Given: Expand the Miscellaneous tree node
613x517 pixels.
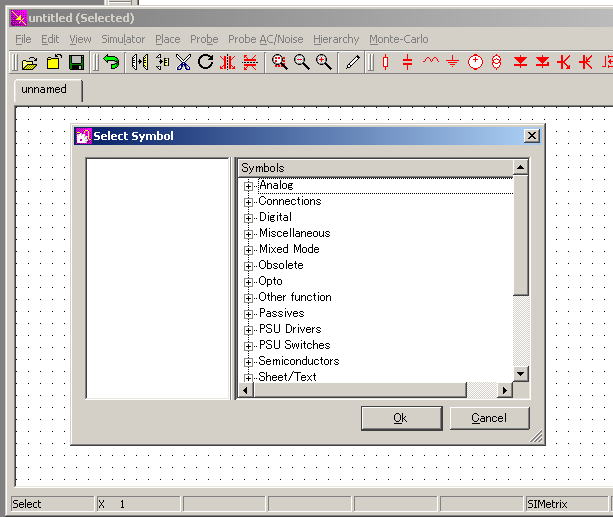Looking at the screenshot, I should 248,234.
